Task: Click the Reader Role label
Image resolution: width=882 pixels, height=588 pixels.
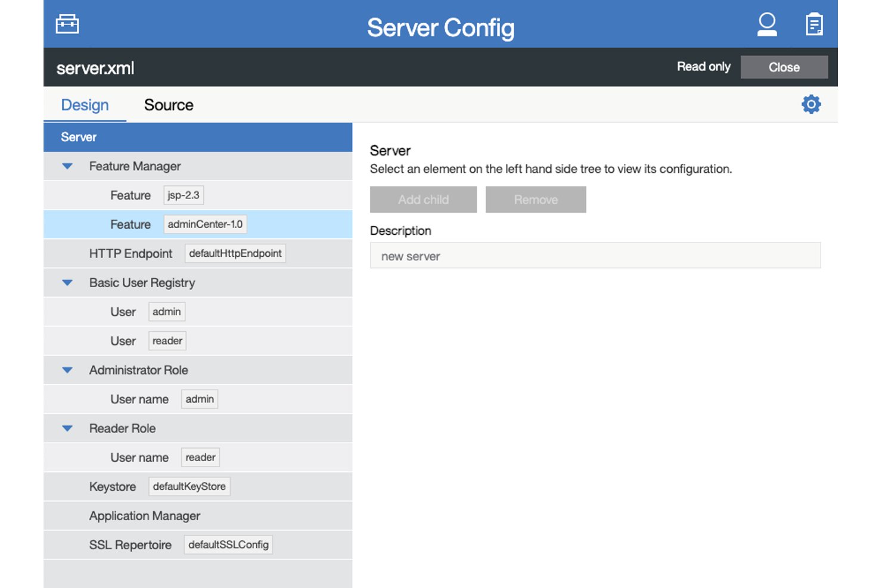Action: click(122, 428)
